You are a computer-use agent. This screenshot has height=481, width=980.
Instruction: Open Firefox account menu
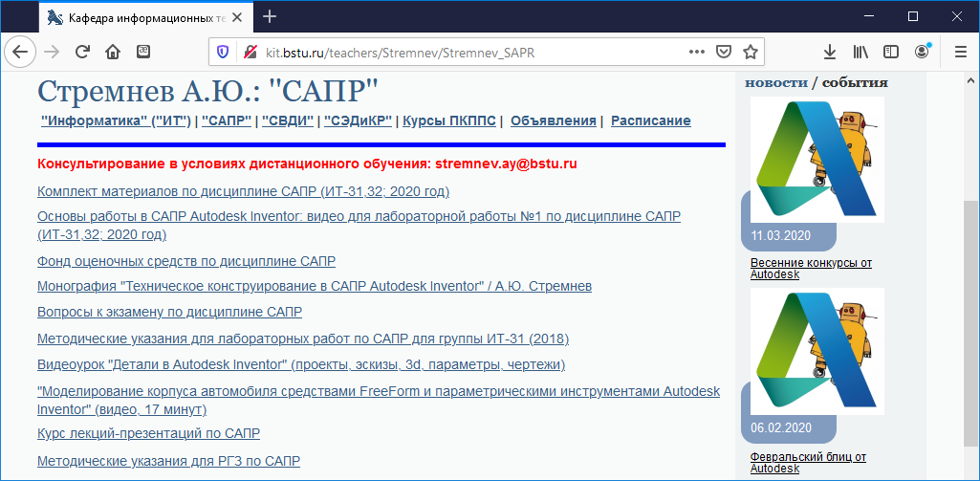[x=922, y=52]
